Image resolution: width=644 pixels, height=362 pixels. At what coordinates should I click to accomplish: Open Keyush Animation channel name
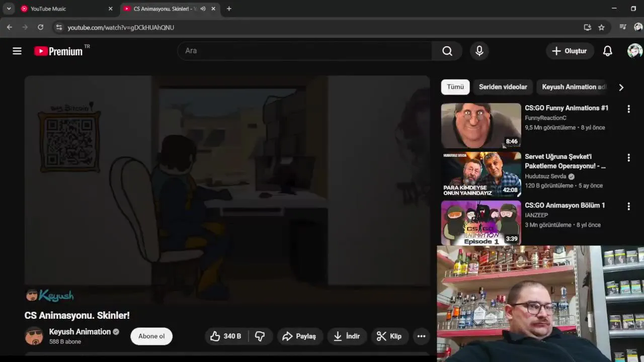pyautogui.click(x=79, y=332)
